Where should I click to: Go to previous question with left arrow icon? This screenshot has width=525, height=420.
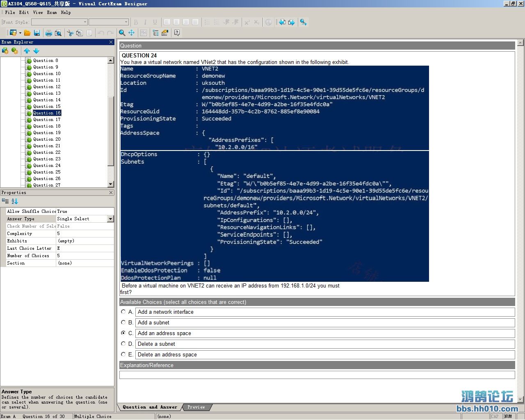pos(282,22)
